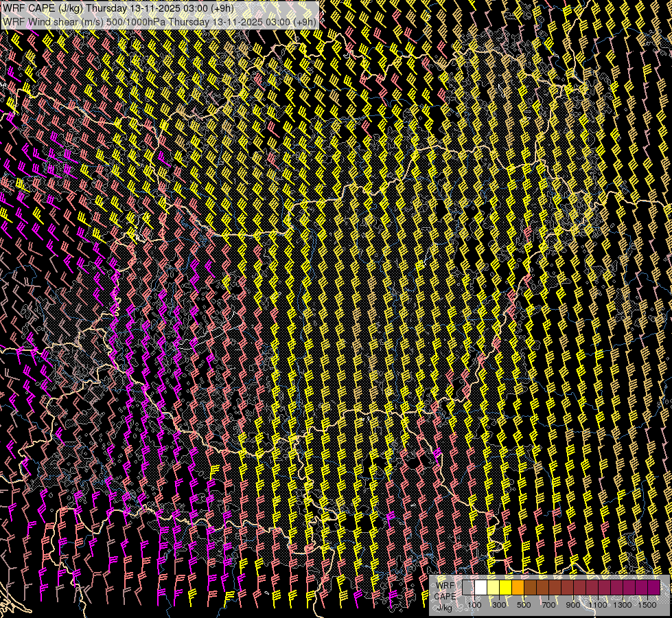Viewport: 672px width, 618px height.
Task: Click the CAPE word in the legend
Action: (x=445, y=596)
